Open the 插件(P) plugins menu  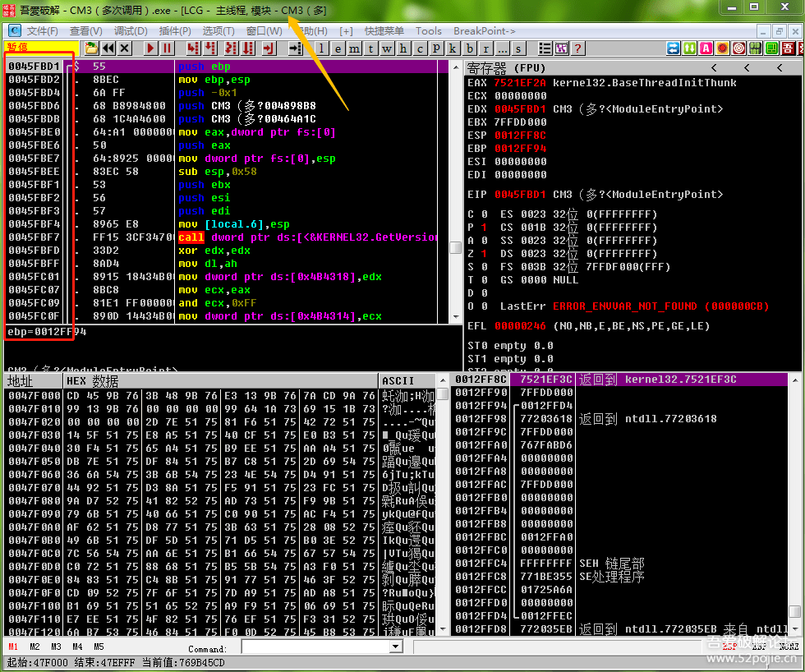[174, 31]
